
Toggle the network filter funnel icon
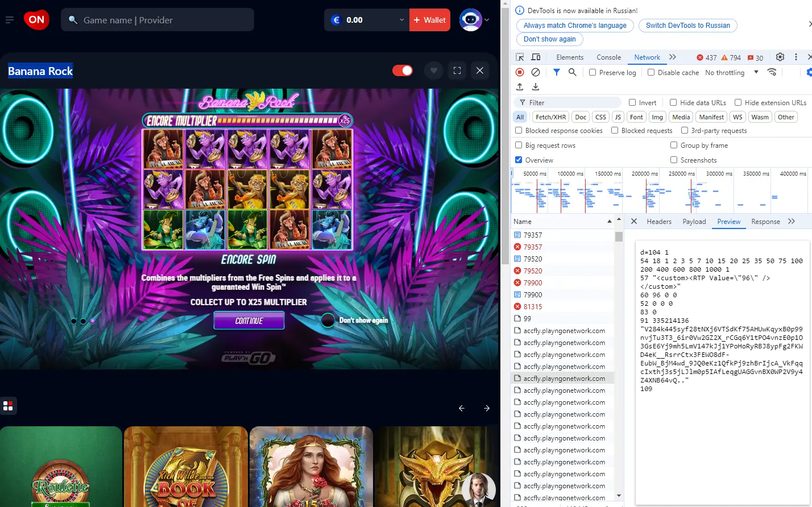pyautogui.click(x=557, y=72)
